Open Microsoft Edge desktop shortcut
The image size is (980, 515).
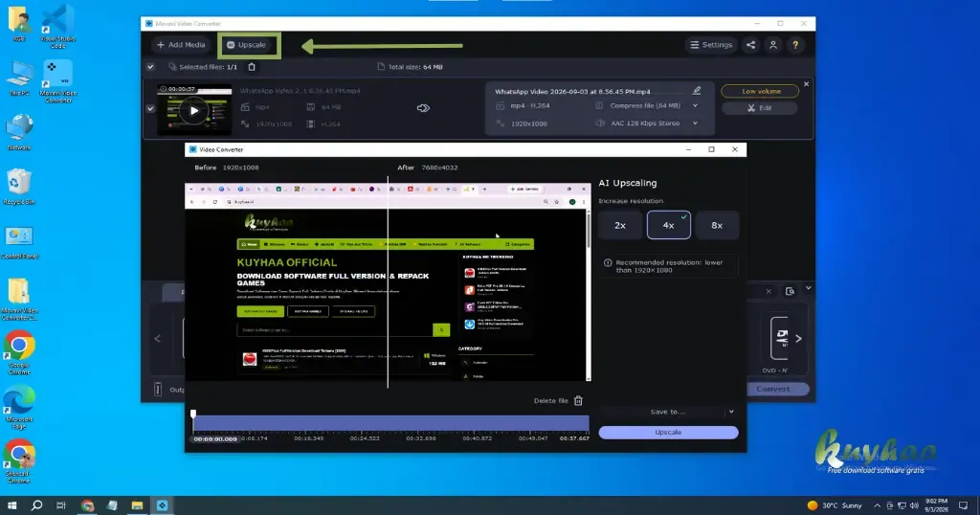pyautogui.click(x=19, y=407)
